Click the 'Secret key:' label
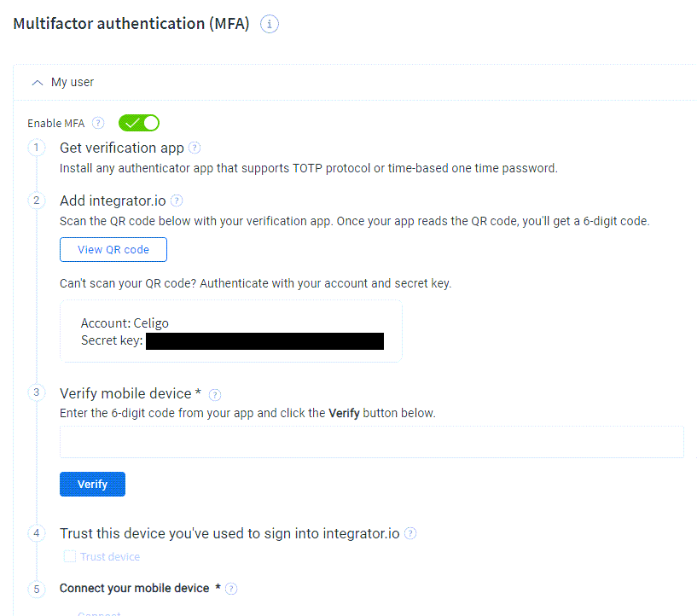Image resolution: width=697 pixels, height=616 pixels. [112, 340]
